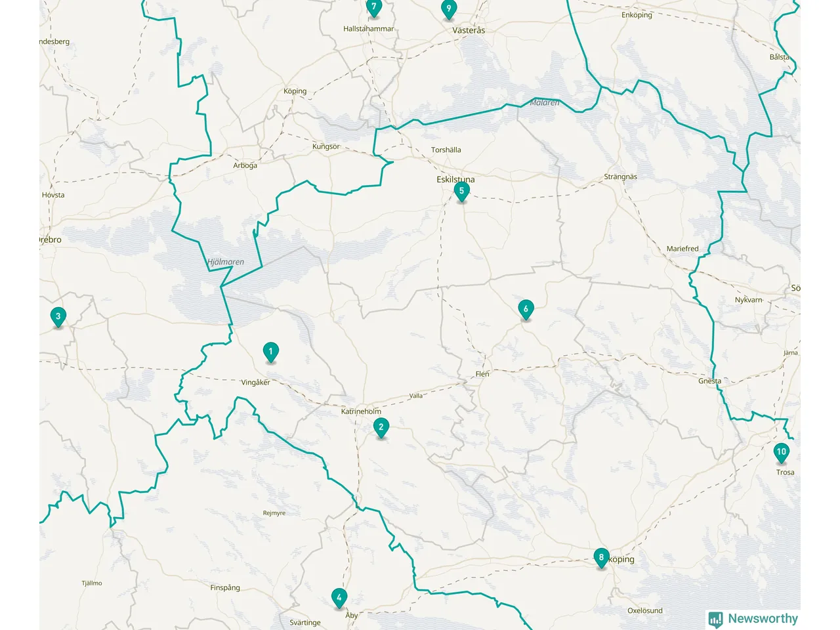Click marker 4 above Åby
The image size is (840, 630).
click(x=339, y=598)
